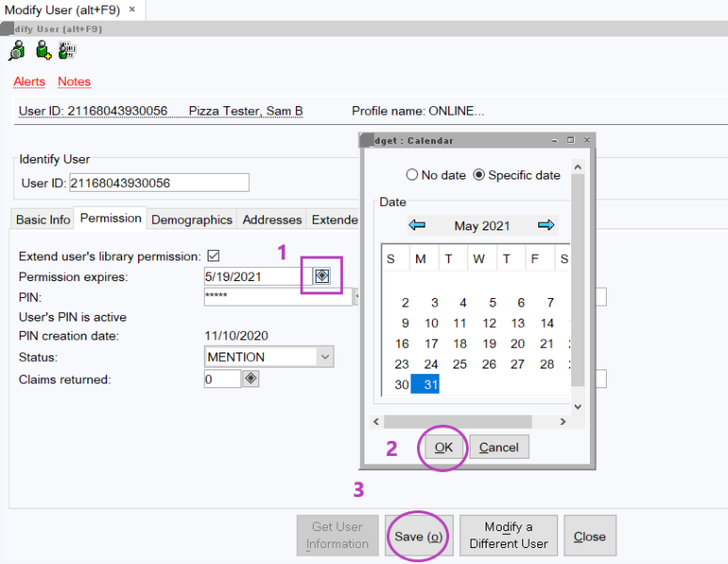This screenshot has width=728, height=564.
Task: Open the Permission expires calendar gadget
Action: [x=322, y=275]
